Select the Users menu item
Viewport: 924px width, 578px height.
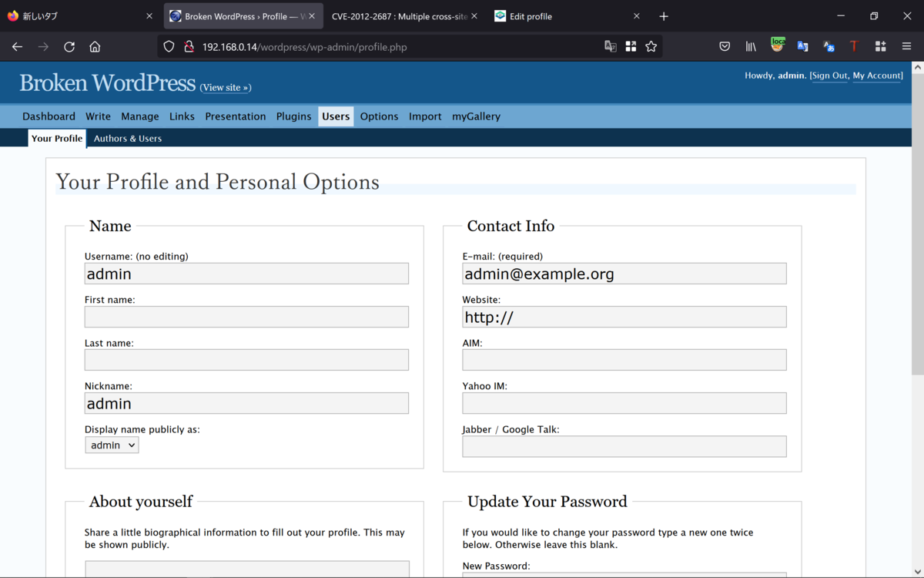click(336, 116)
